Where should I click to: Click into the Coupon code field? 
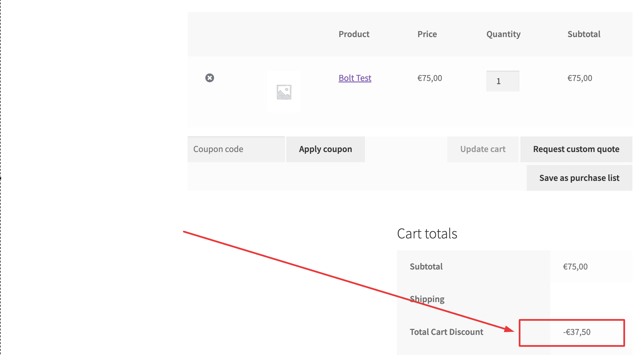[236, 149]
